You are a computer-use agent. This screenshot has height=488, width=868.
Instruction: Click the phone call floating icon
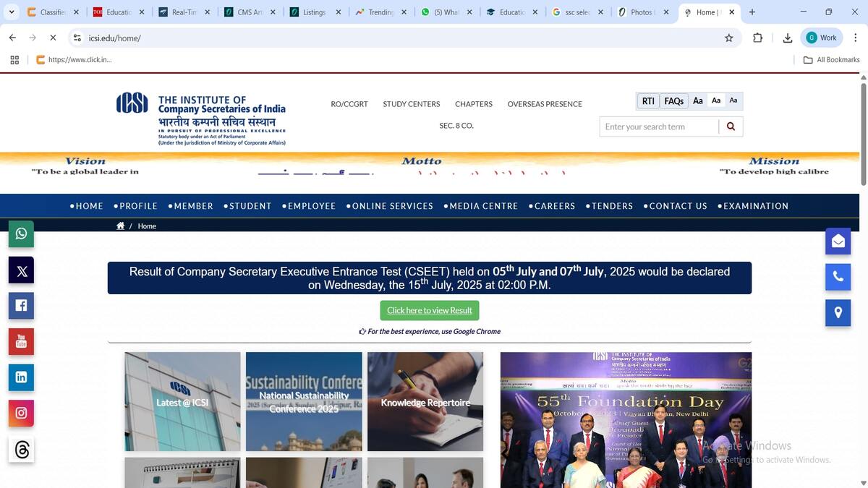(838, 277)
